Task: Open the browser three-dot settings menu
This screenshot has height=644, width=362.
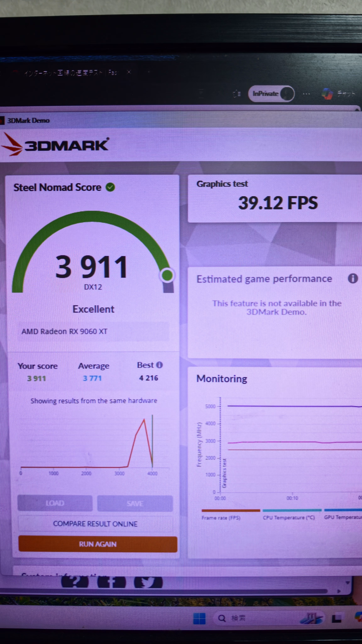Action: coord(306,94)
